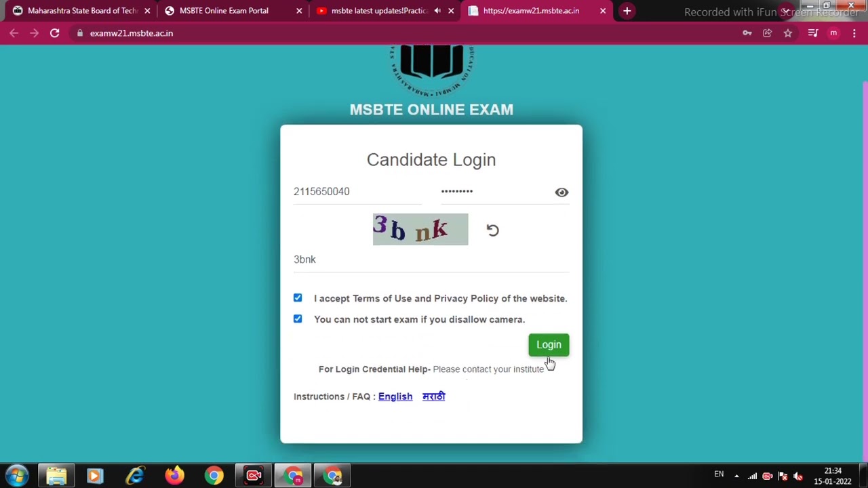Open pinned Chrome icon in taskbar

point(214,476)
